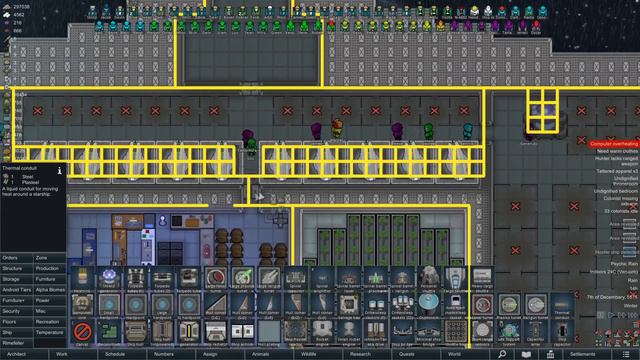
Task: Choose the Hull plating floor
Action: click(269, 333)
